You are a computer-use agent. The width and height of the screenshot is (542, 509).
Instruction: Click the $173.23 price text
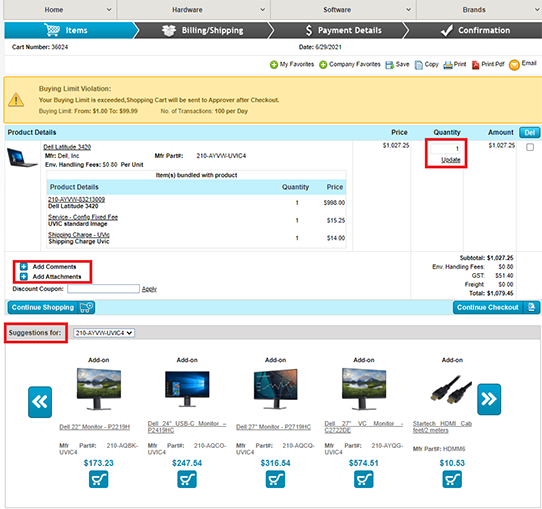pos(99,463)
